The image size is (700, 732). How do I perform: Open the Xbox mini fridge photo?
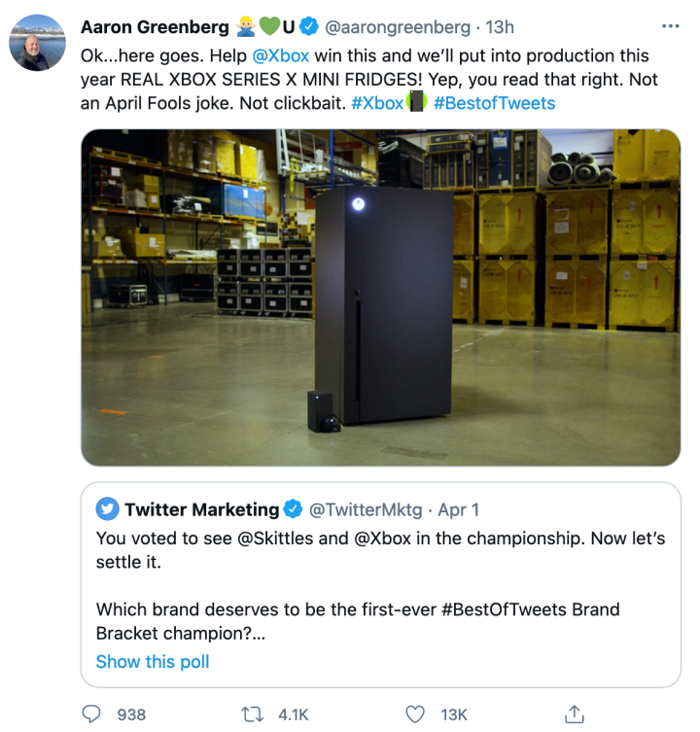pyautogui.click(x=380, y=297)
